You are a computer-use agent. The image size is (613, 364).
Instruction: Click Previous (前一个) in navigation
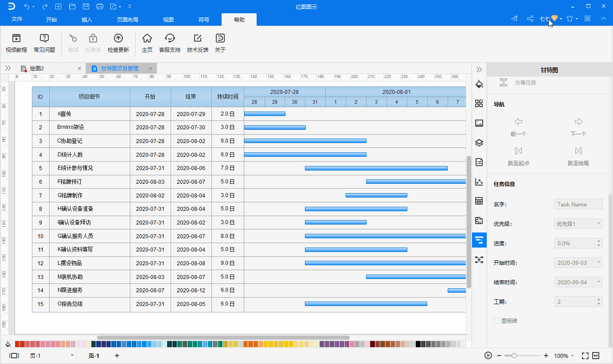pyautogui.click(x=519, y=127)
